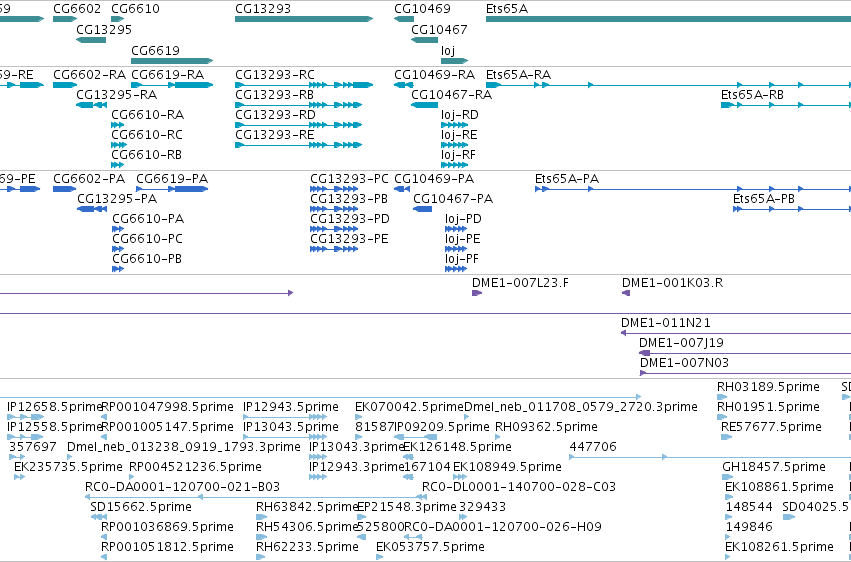The height and width of the screenshot is (562, 851).
Task: Select protein loj-PE label
Action: click(x=463, y=239)
